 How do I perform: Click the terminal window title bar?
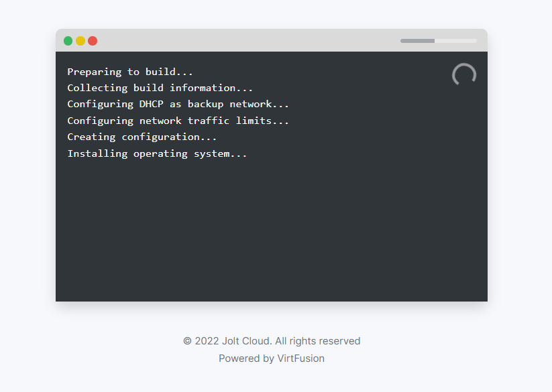click(246, 40)
